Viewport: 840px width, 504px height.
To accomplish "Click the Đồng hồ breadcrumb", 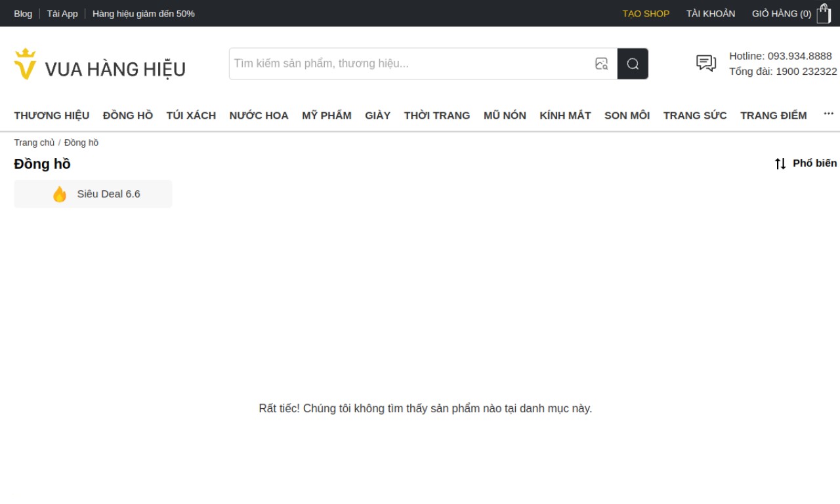I will pyautogui.click(x=81, y=142).
